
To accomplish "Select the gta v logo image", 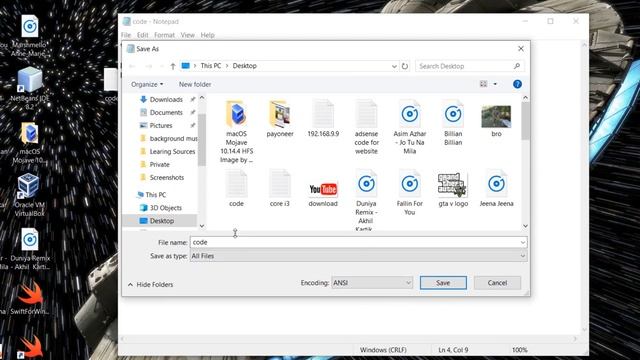I will tap(453, 189).
